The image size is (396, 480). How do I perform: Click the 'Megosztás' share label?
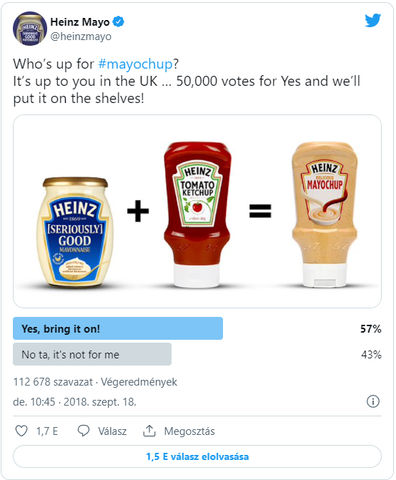click(x=189, y=431)
